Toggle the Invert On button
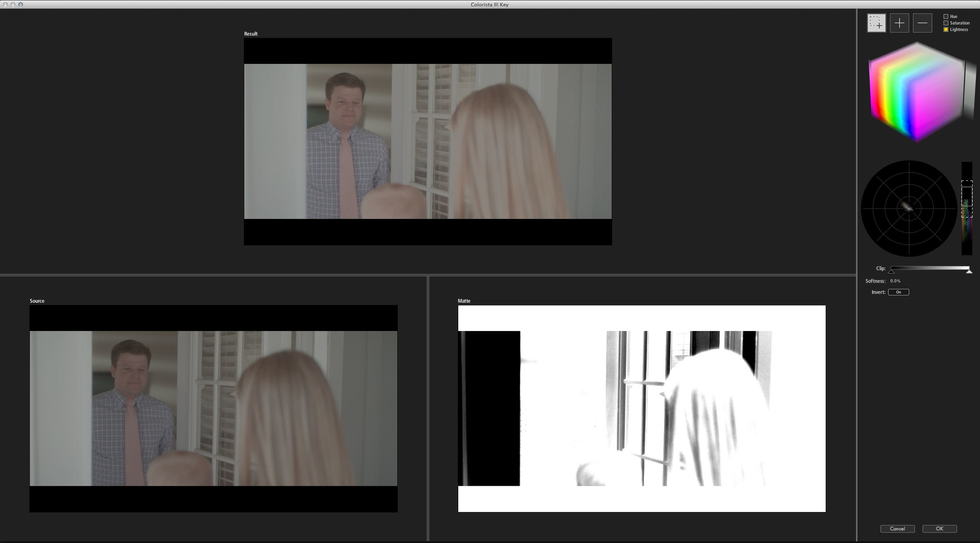The width and height of the screenshot is (980, 543). (898, 292)
